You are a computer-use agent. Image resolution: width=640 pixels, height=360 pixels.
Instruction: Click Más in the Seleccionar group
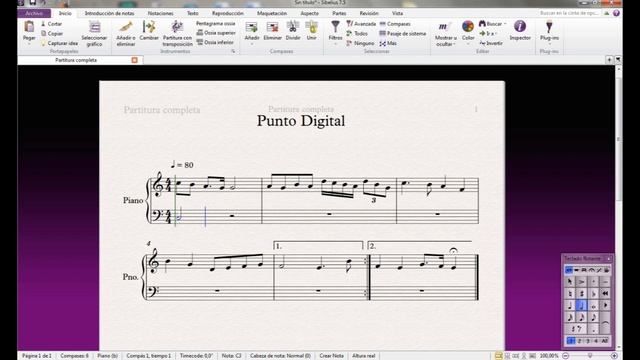pos(388,43)
